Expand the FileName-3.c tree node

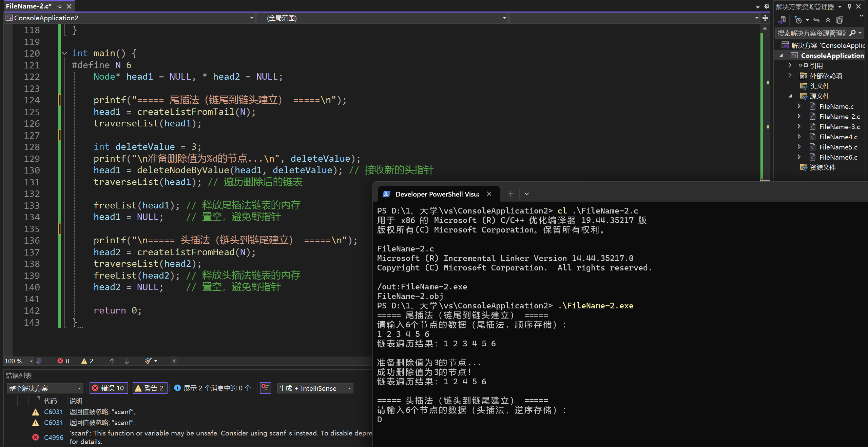799,127
